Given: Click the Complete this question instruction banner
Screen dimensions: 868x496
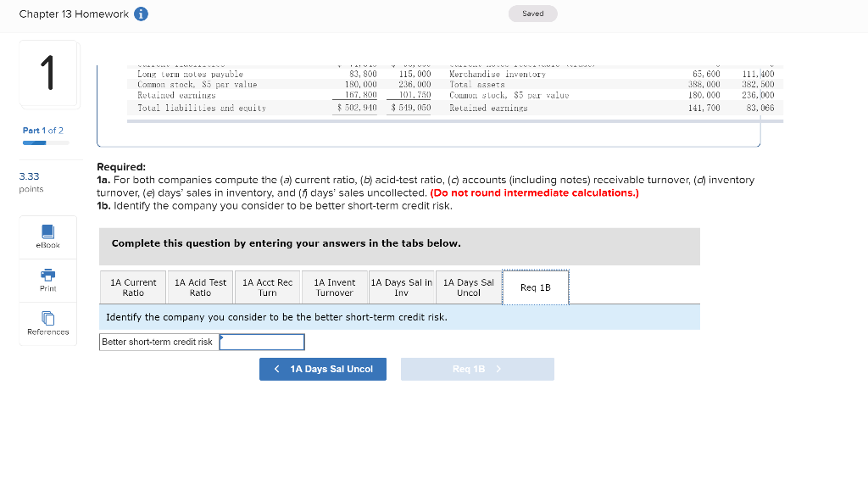Looking at the screenshot, I should click(x=400, y=247).
